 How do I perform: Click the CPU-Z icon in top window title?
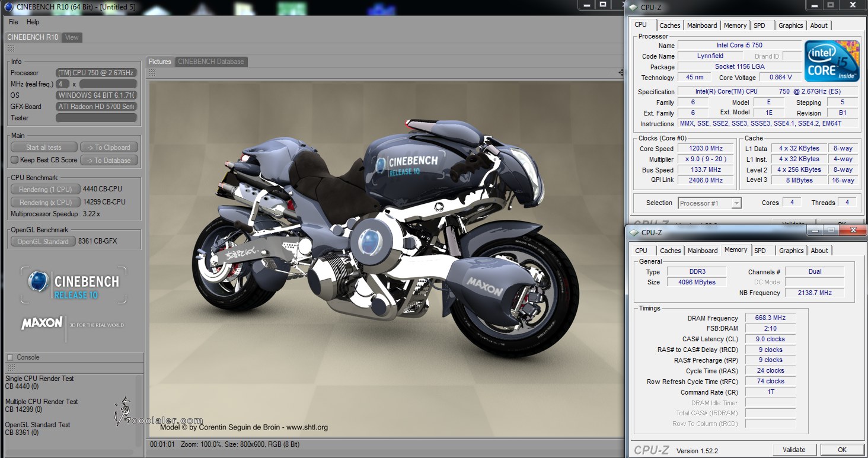[x=634, y=8]
